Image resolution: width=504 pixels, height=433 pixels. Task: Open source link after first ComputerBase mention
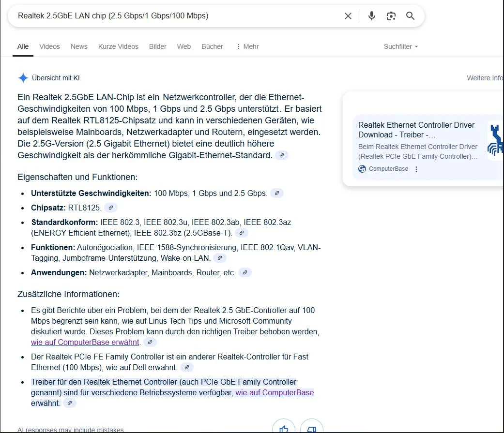[x=150, y=342]
